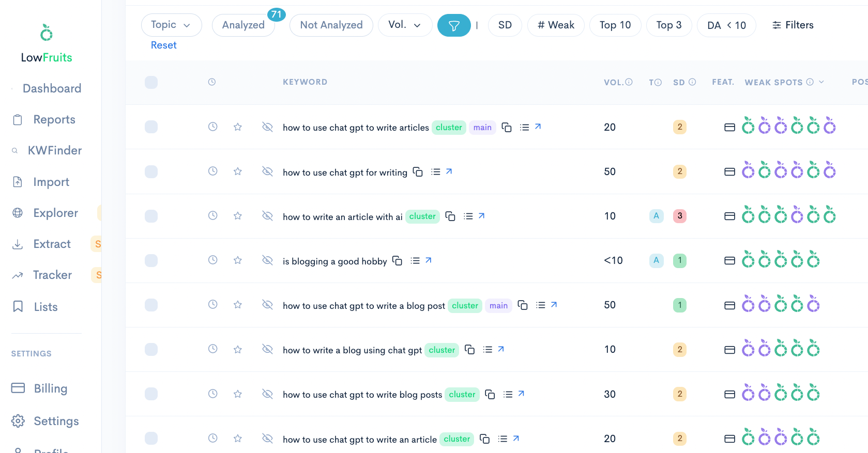Open Explorer from the sidebar
Viewport: 868px width, 453px height.
pos(45,213)
